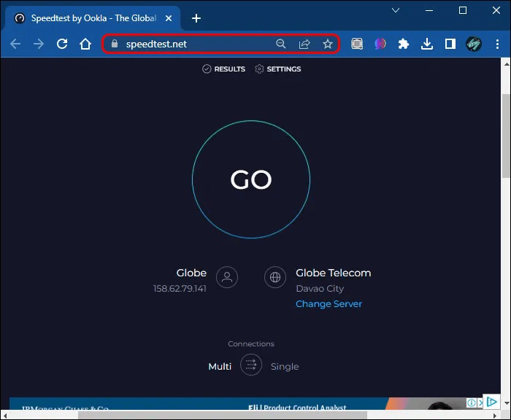Open the profile avatar menu
Image resolution: width=511 pixels, height=420 pixels.
coord(474,44)
